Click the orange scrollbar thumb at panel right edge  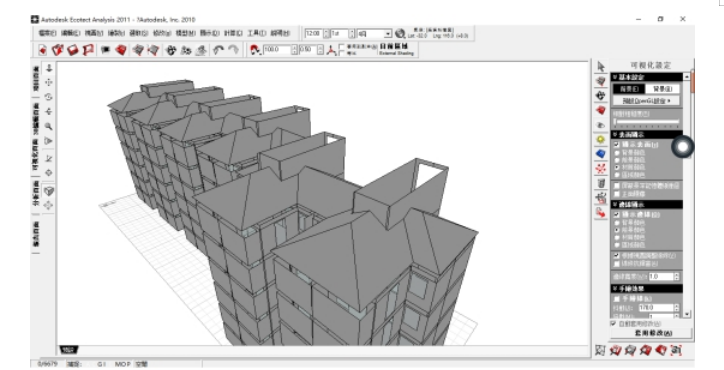point(692,81)
